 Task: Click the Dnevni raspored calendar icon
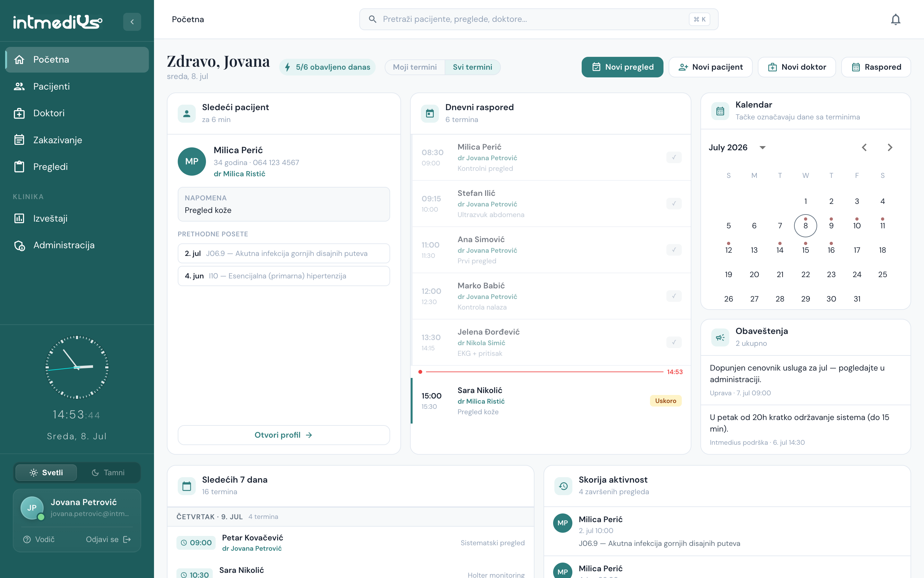(430, 114)
